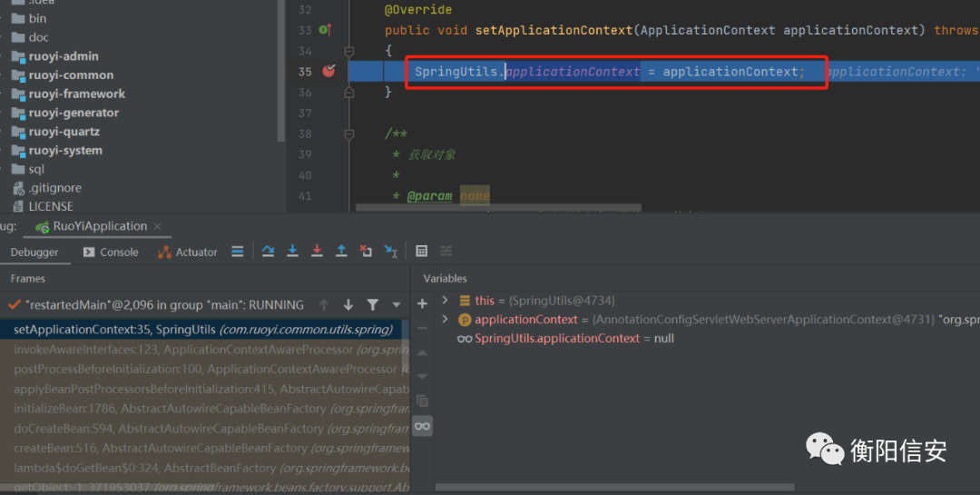Move watch up in Variables sidebar
This screenshot has height=495, width=980.
click(x=423, y=353)
